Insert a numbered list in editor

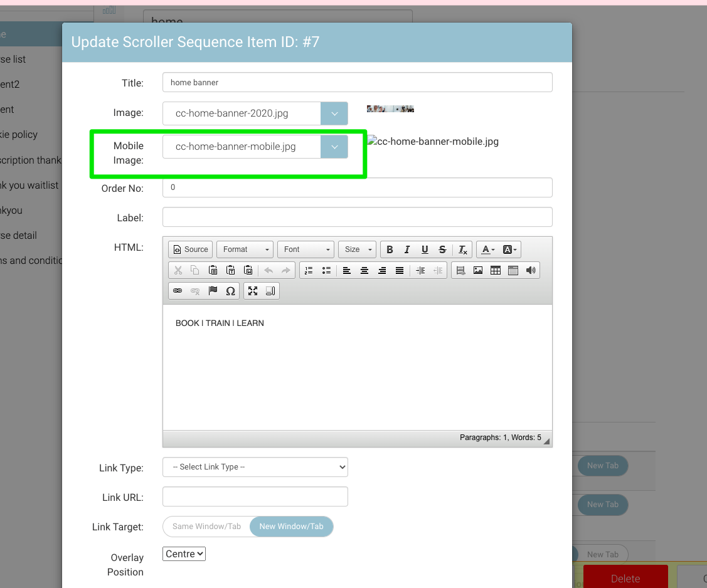[308, 270]
